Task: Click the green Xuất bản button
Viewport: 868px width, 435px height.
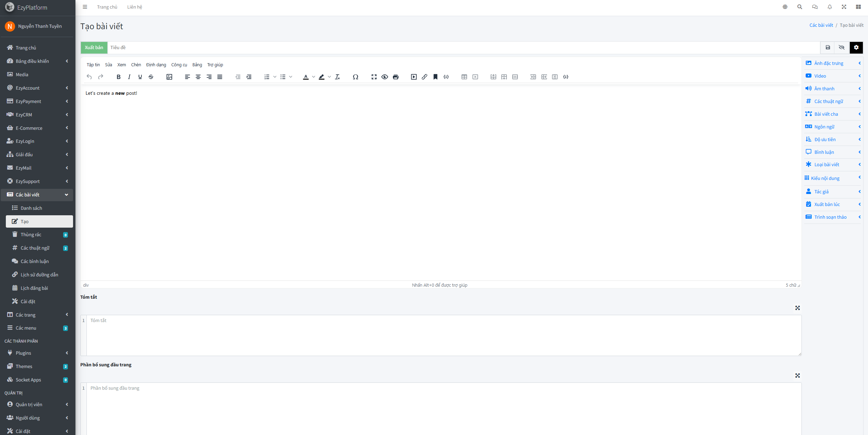Action: tap(94, 47)
